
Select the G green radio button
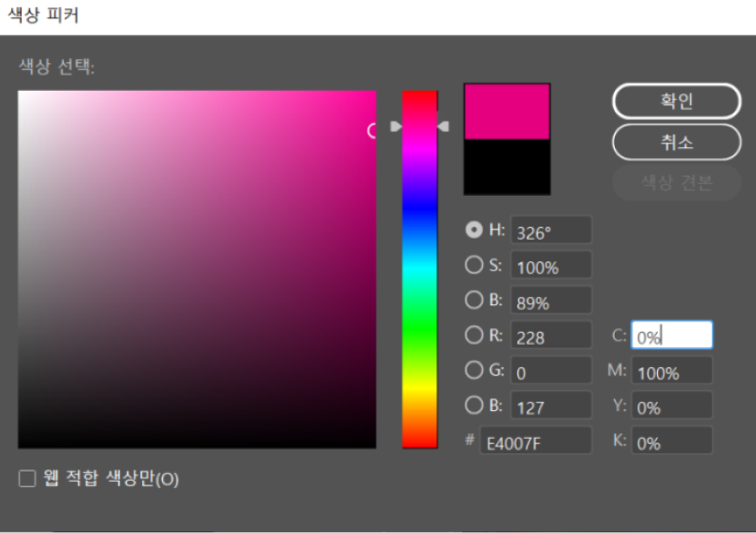click(x=474, y=370)
